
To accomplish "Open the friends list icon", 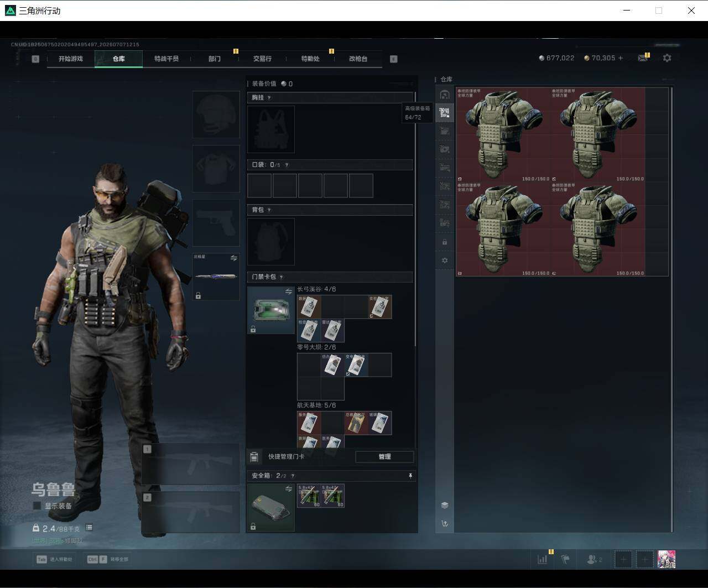I will coord(594,559).
